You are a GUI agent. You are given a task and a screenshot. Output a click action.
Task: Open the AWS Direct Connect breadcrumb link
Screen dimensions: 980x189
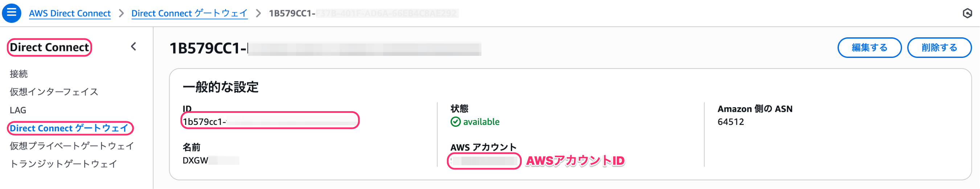(x=70, y=13)
